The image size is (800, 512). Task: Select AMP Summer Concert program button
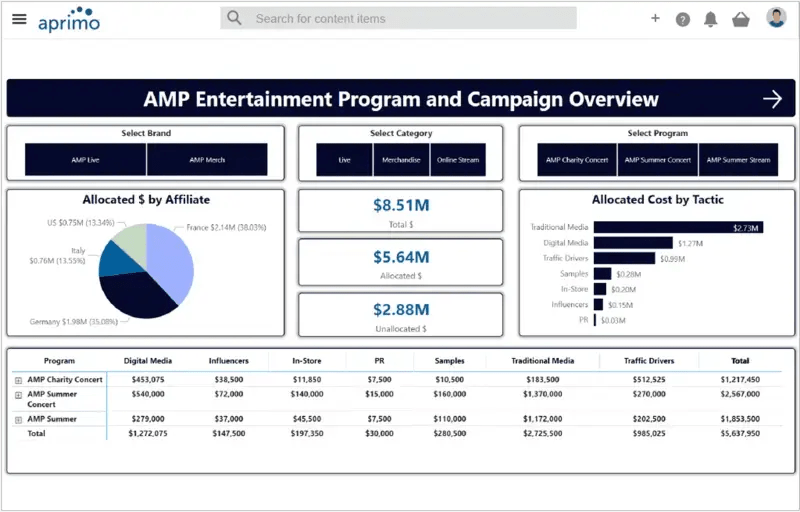pyautogui.click(x=658, y=160)
